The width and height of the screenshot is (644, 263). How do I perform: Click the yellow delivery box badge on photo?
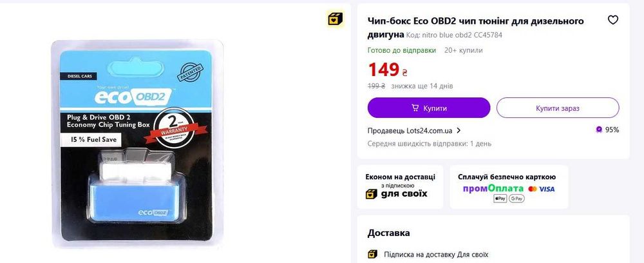(x=335, y=19)
